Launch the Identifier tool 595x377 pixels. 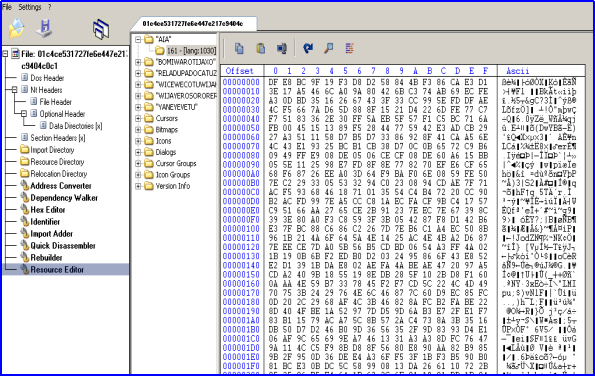[45, 222]
